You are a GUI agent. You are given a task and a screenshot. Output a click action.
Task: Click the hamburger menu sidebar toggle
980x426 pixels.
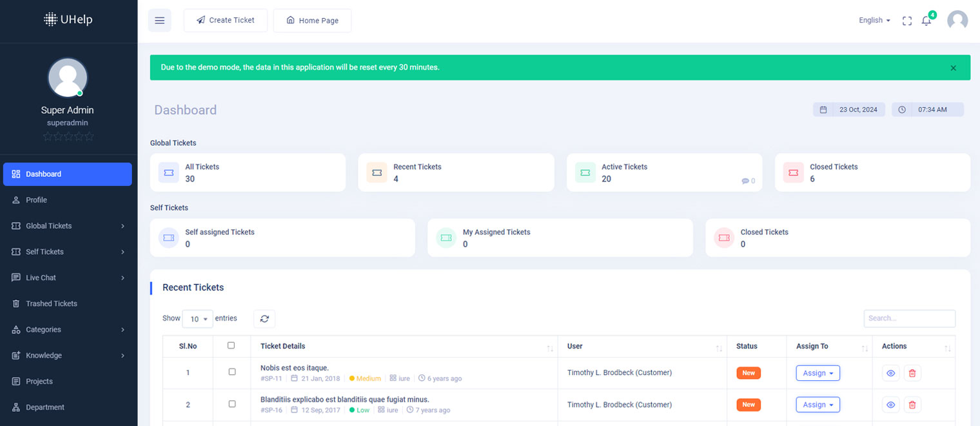159,21
